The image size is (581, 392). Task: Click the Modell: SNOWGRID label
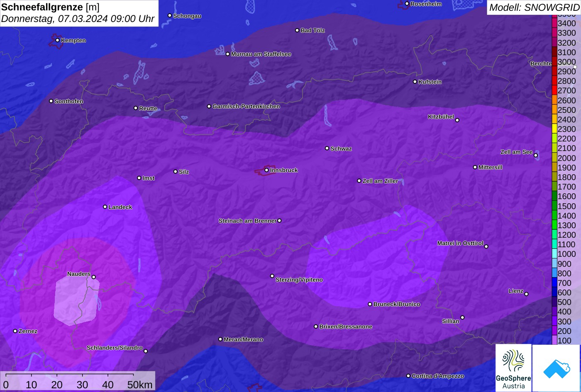[x=534, y=7]
